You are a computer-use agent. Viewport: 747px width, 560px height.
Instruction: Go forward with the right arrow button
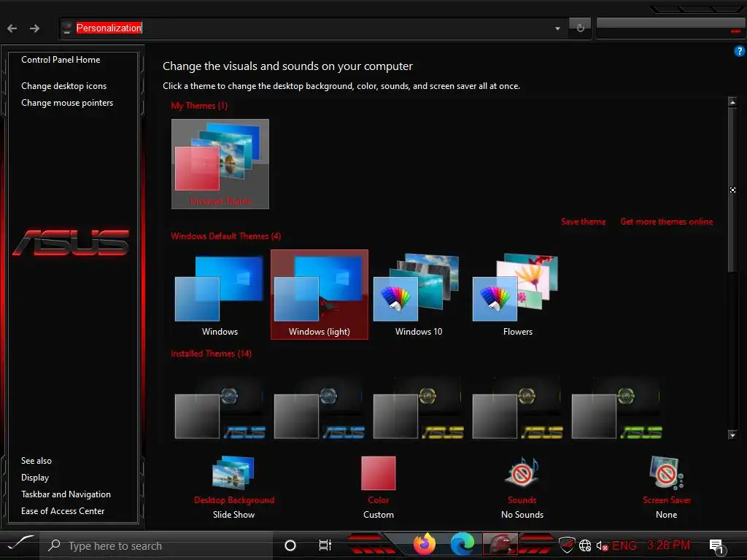[x=34, y=28]
